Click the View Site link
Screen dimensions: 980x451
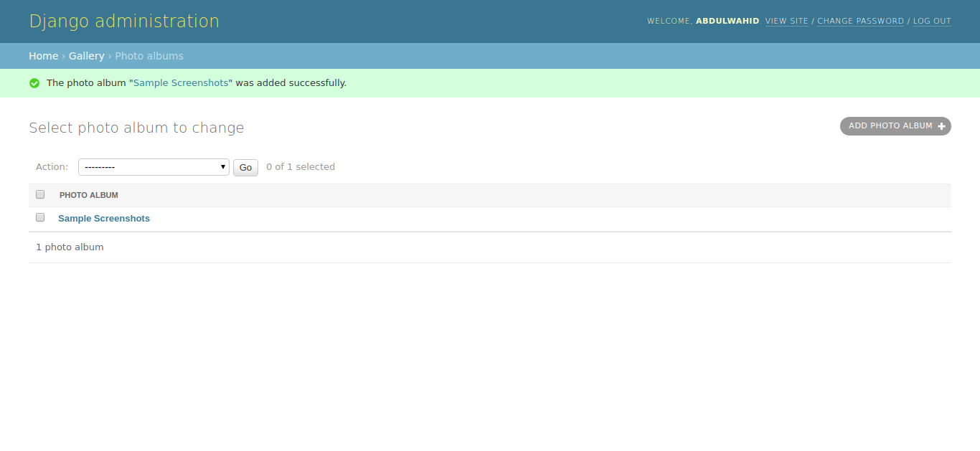click(786, 21)
